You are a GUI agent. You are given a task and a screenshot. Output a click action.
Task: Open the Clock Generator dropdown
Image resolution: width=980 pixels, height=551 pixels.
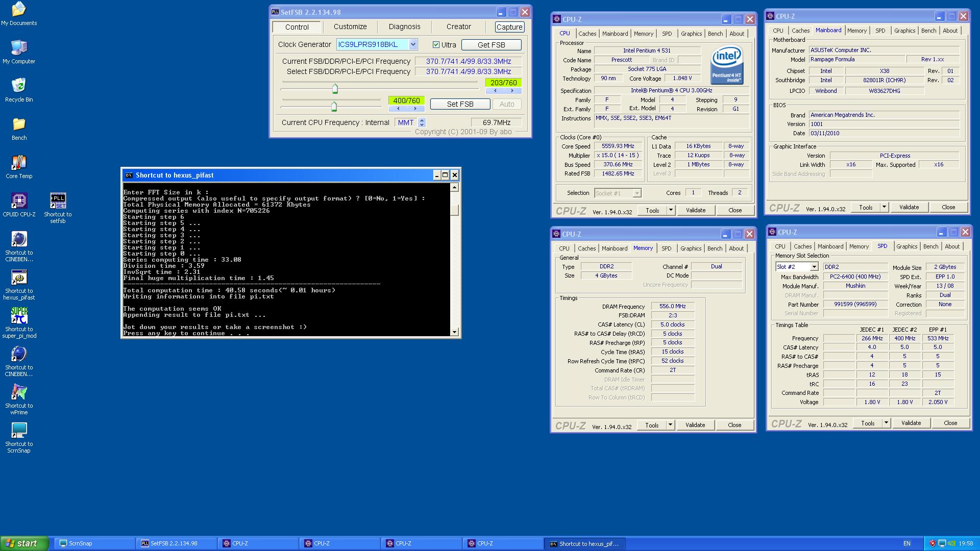[x=413, y=44]
